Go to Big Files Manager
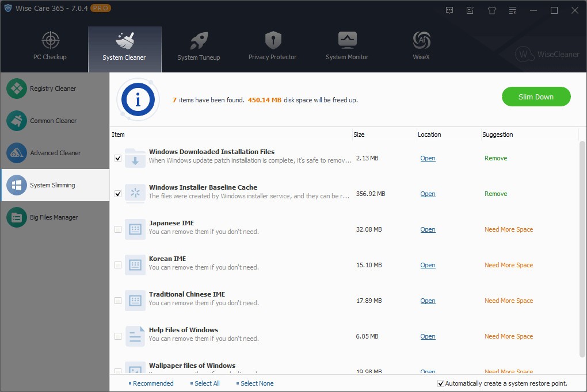The width and height of the screenshot is (587, 392). click(54, 217)
